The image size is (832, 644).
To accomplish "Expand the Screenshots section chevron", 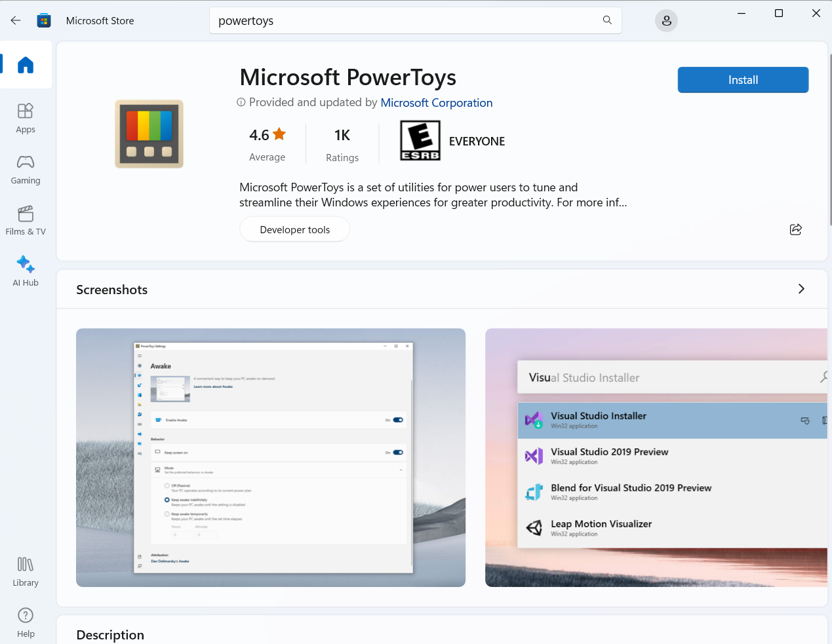I will click(x=801, y=288).
